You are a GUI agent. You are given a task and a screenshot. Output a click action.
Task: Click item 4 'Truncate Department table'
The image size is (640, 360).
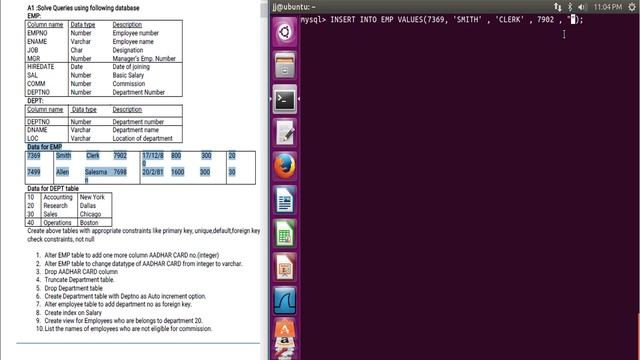coord(79,280)
